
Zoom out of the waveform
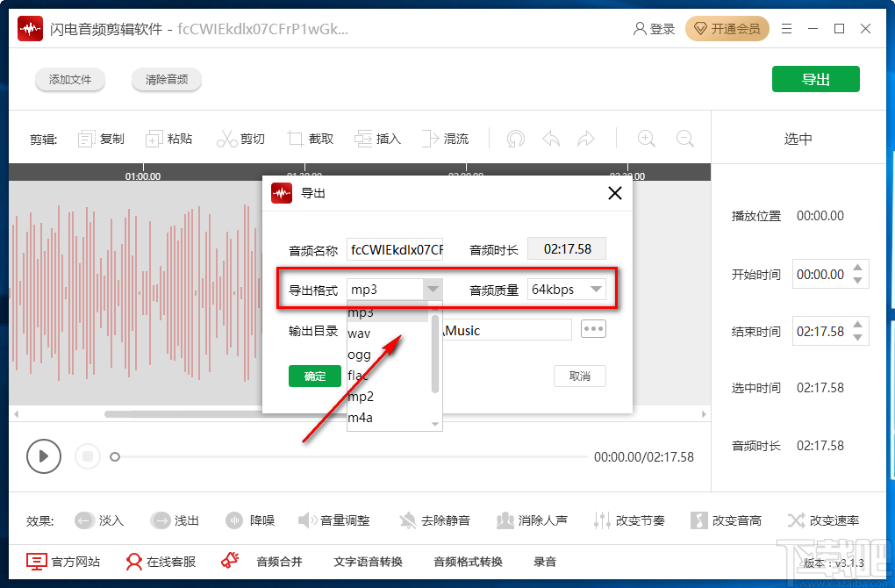pos(684,139)
